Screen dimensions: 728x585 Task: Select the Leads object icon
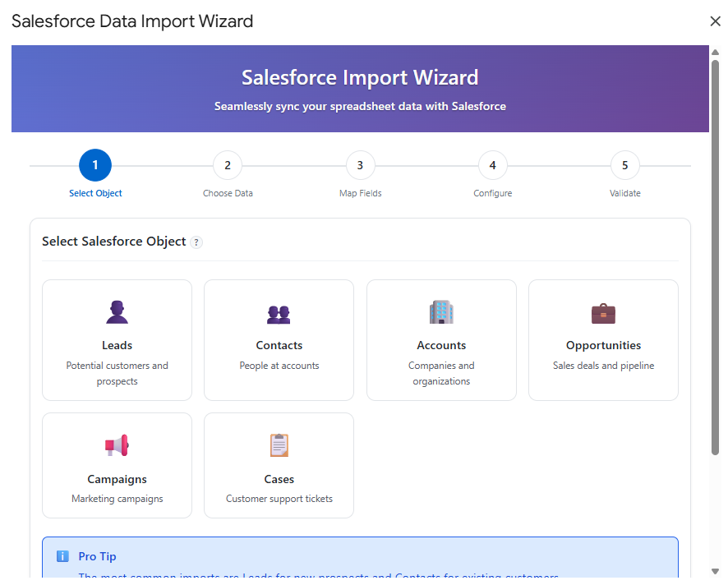click(117, 311)
